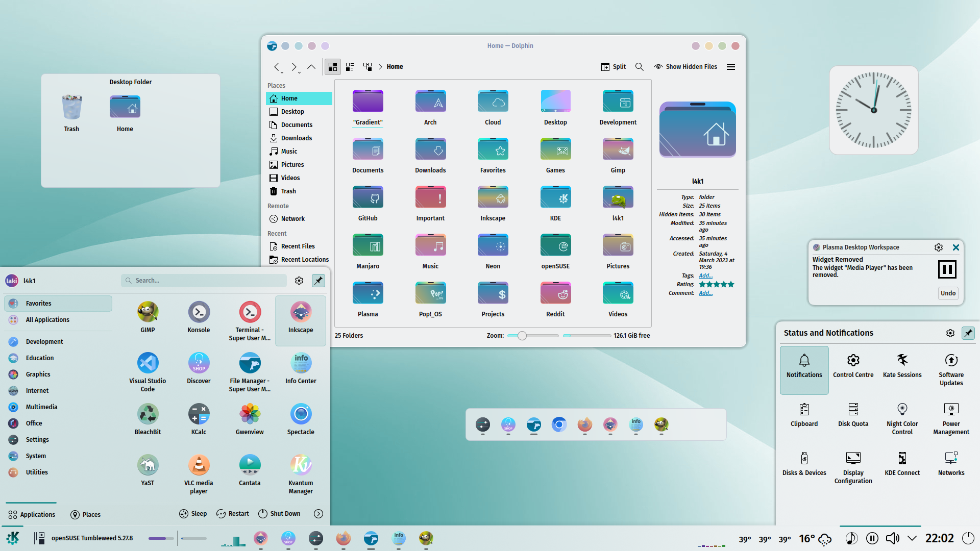
Task: Launch VLC media player
Action: pyautogui.click(x=199, y=473)
